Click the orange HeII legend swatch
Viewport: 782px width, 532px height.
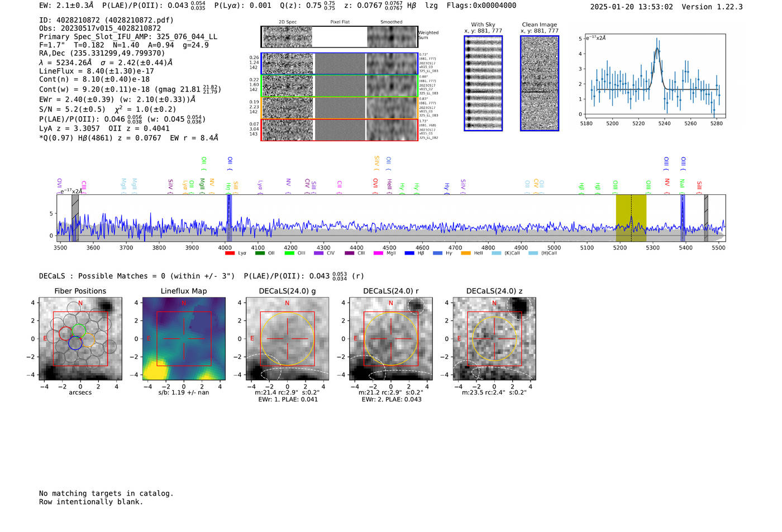tap(466, 253)
